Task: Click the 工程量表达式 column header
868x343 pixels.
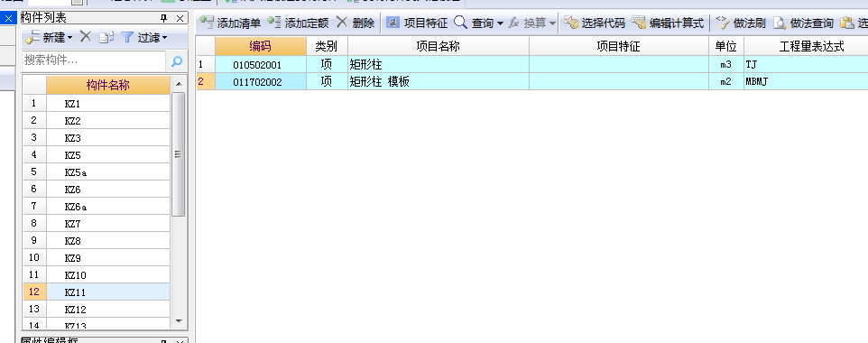Action: coord(806,46)
